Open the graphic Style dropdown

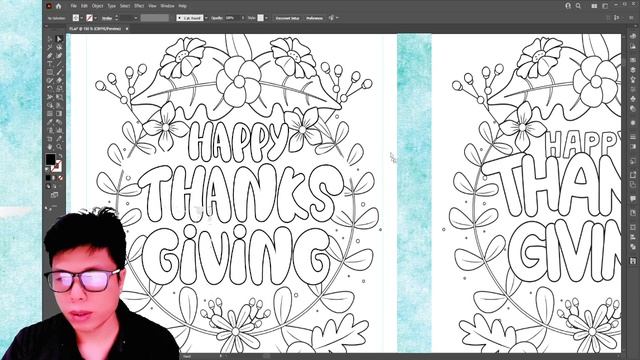pos(266,18)
